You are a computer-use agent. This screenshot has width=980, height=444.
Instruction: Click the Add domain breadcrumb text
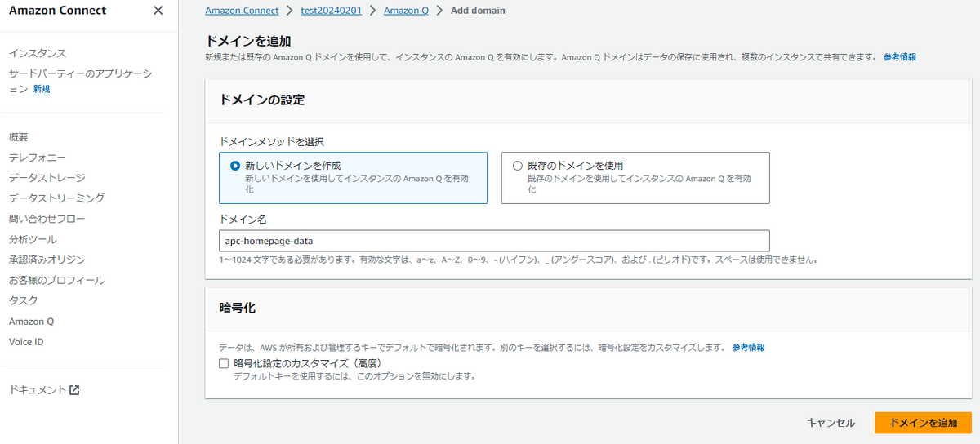point(478,11)
